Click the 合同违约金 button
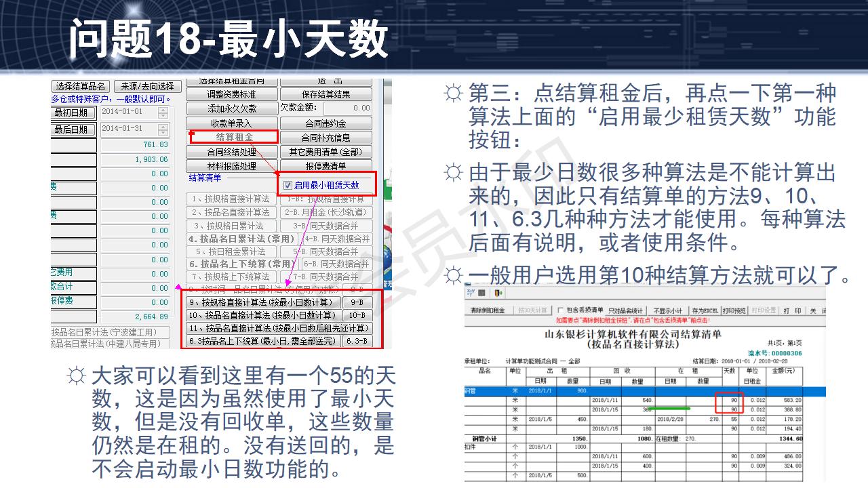This screenshot has height=488, width=868. [325, 123]
